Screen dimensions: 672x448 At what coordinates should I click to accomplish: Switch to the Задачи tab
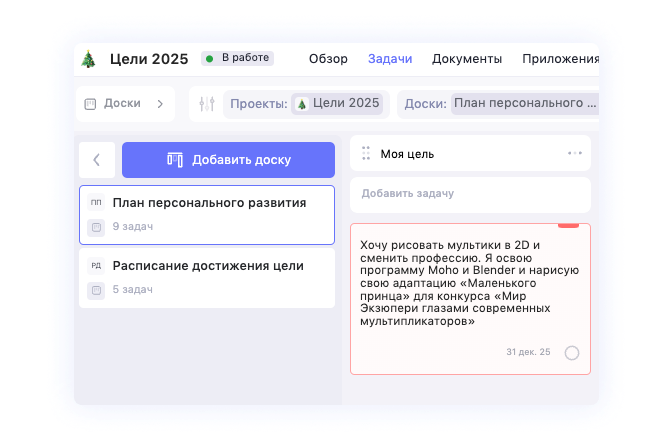tap(390, 59)
